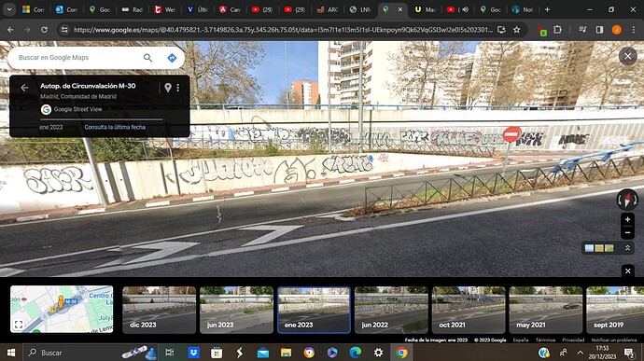Open the orange Chrome profile avatar
The width and height of the screenshot is (644, 361).
coord(616,30)
